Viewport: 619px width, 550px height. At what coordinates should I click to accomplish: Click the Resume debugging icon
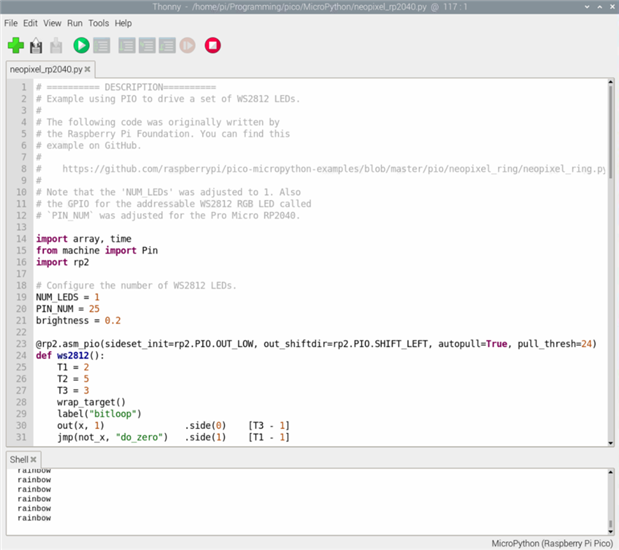click(187, 45)
